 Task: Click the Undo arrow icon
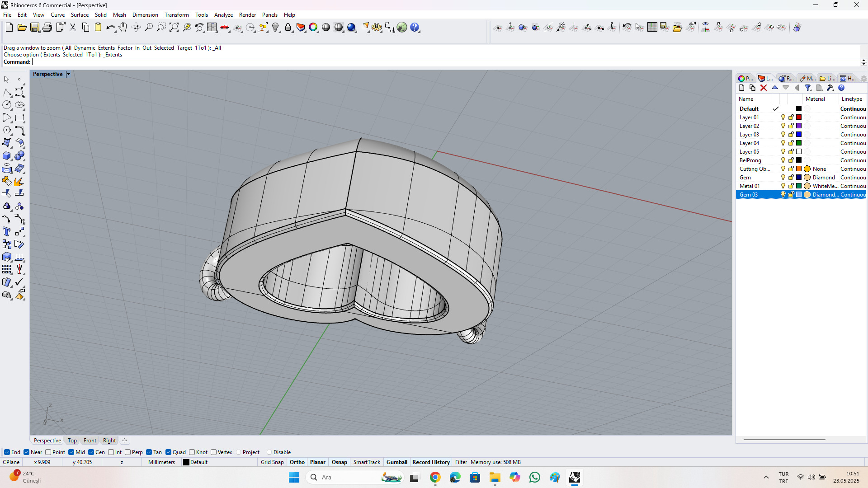pyautogui.click(x=110, y=28)
